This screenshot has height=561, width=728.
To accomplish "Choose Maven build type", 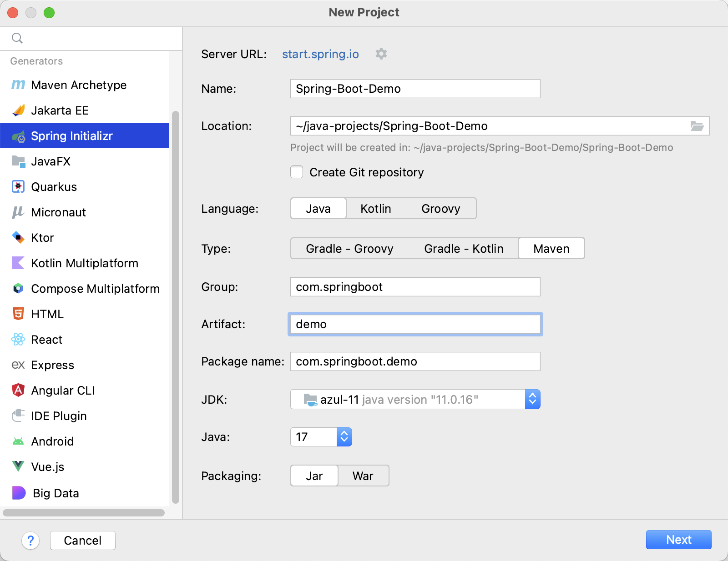I will [x=551, y=249].
